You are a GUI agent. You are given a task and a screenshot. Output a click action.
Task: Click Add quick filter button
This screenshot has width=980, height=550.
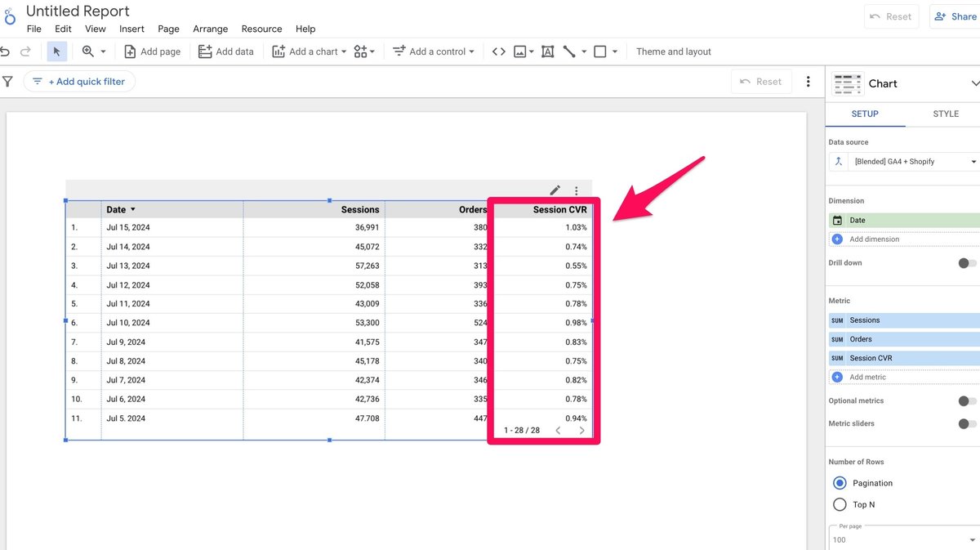(79, 82)
